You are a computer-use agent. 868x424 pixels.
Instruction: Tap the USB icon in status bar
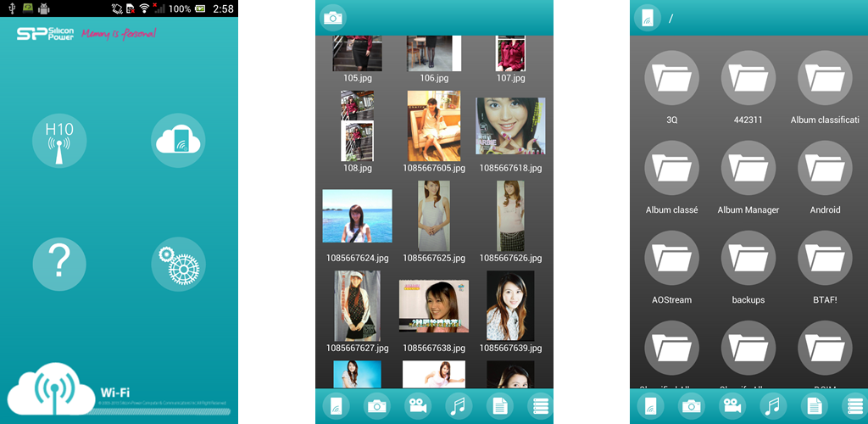coord(11,8)
